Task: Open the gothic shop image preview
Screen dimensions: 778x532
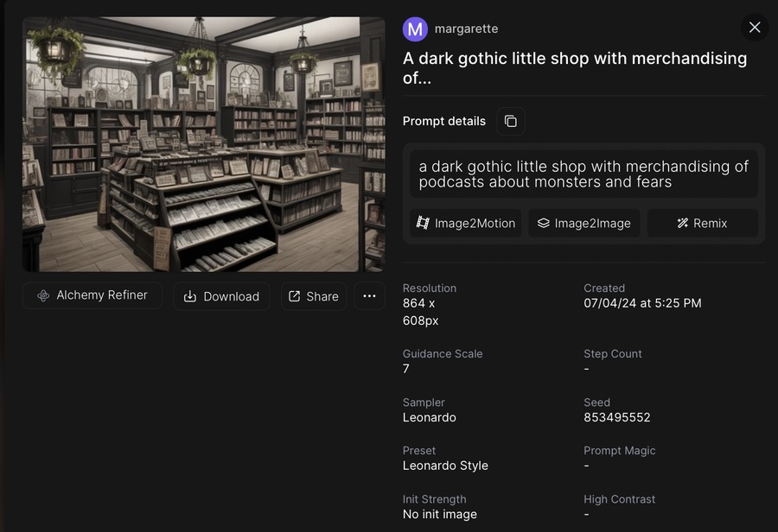Action: pyautogui.click(x=204, y=144)
